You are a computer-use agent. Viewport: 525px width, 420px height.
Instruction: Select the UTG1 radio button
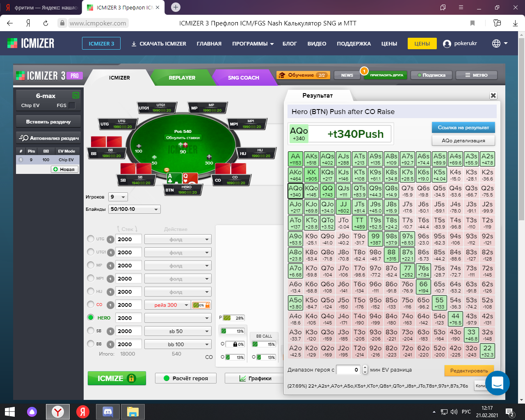tap(91, 252)
